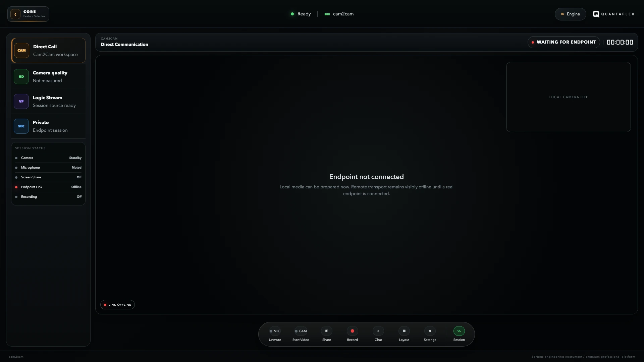This screenshot has height=362, width=644.
Task: Click the Waiting for Endpoint status pill
Action: pyautogui.click(x=563, y=42)
